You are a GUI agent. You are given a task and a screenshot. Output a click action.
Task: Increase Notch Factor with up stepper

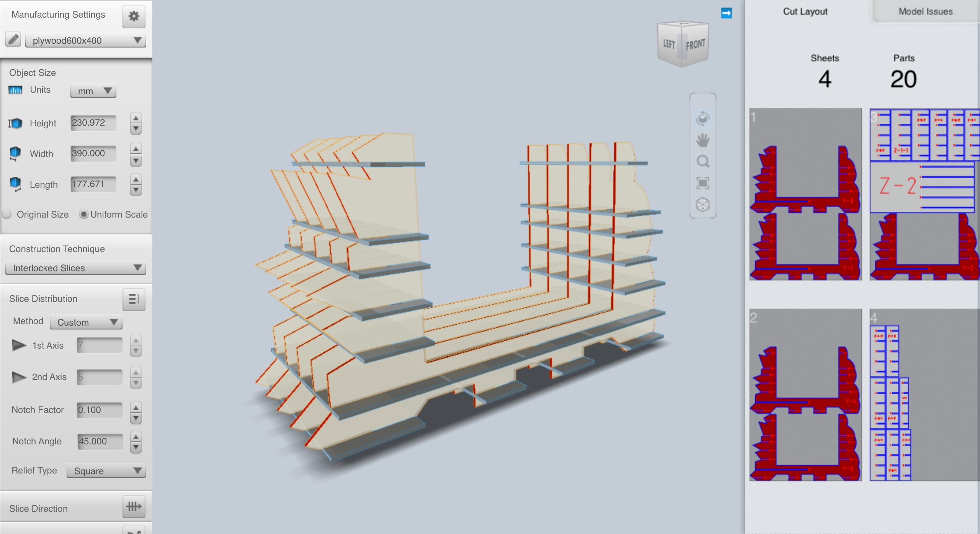click(x=136, y=407)
